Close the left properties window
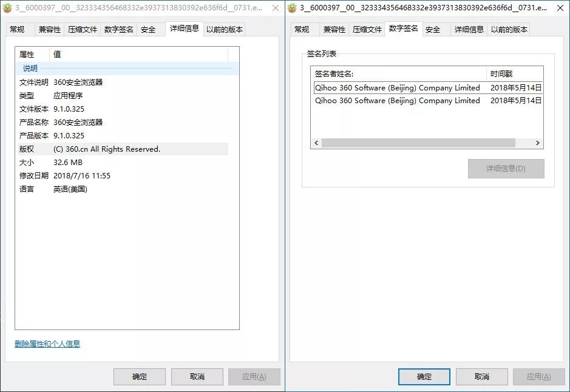 pos(276,8)
